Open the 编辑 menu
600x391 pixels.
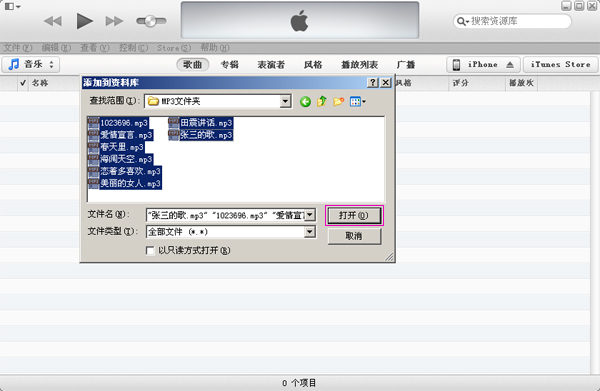click(56, 48)
